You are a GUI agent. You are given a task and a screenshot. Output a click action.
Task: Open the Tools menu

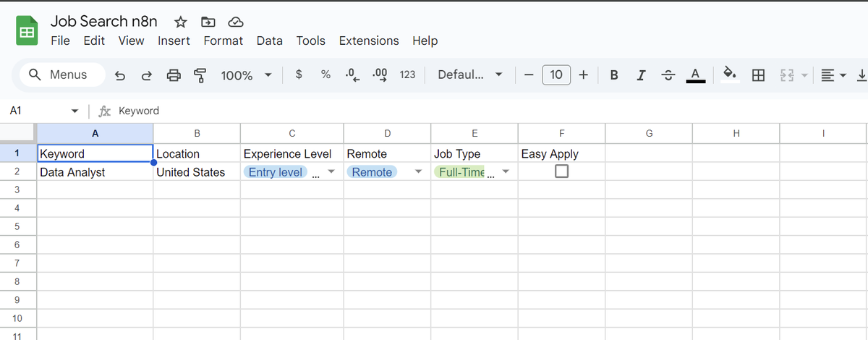[310, 41]
